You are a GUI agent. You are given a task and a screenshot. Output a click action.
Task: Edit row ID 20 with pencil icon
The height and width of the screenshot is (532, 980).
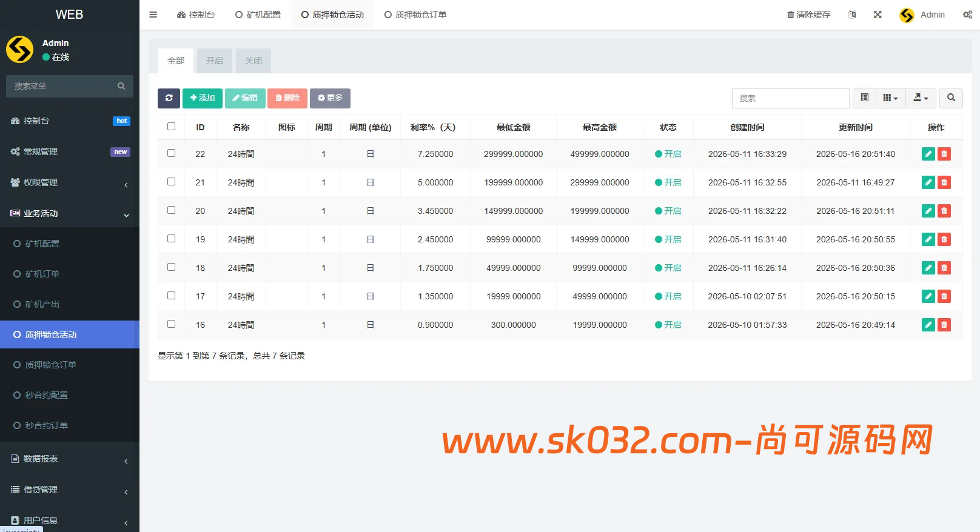[928, 211]
